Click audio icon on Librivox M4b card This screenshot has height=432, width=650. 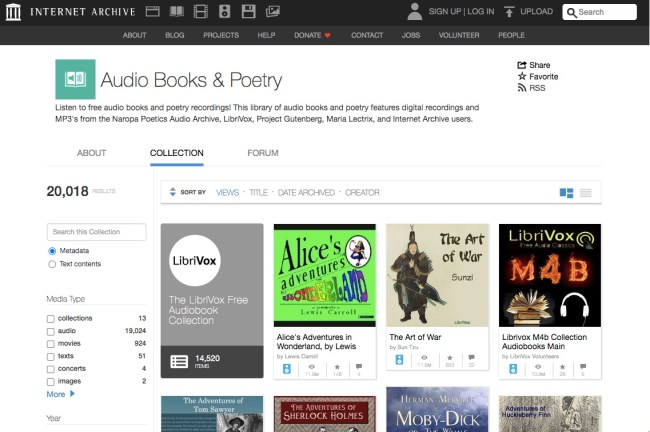coord(513,369)
